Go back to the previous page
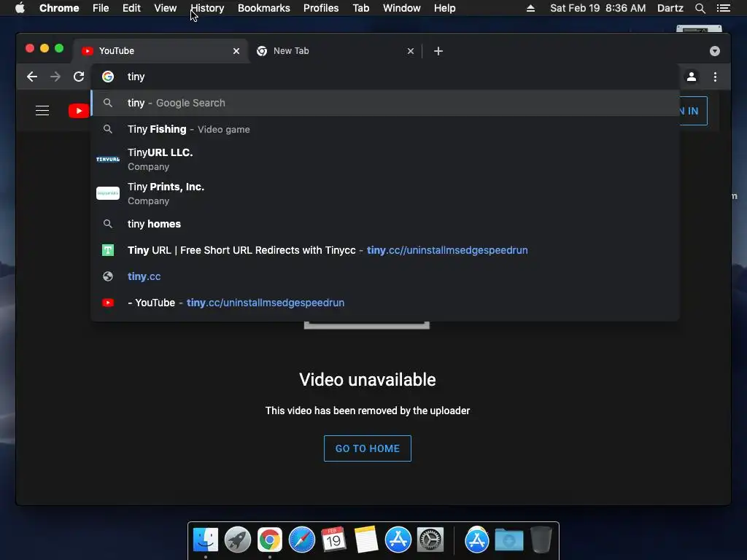The image size is (747, 560). [32, 77]
